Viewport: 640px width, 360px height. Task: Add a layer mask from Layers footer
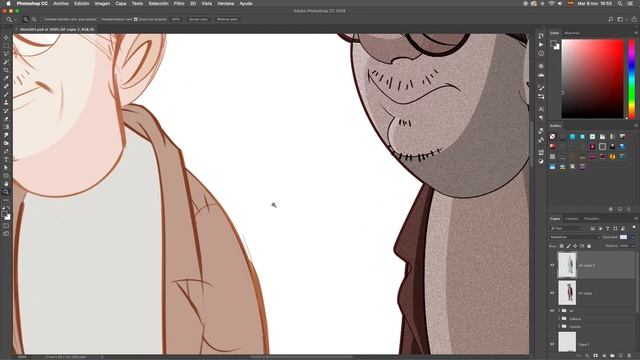tap(596, 356)
